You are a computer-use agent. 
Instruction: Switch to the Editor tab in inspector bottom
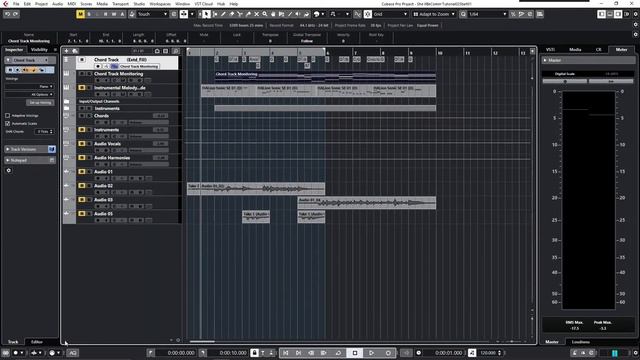37,342
